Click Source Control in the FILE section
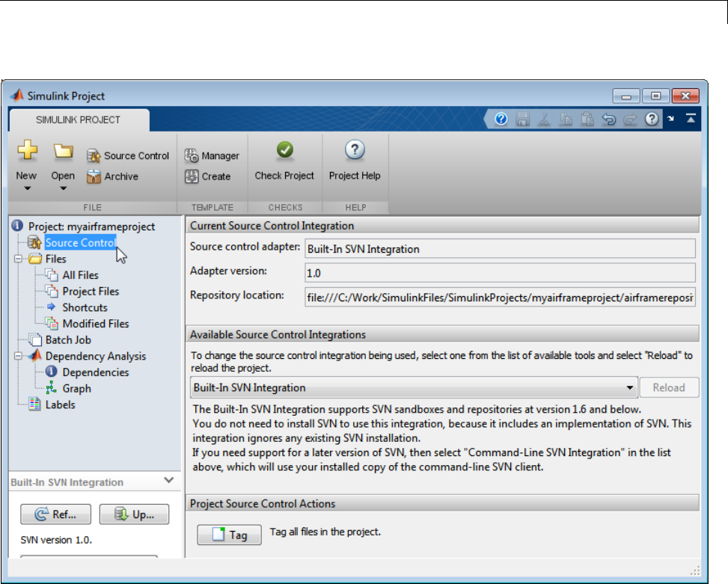728x584 pixels. (128, 156)
